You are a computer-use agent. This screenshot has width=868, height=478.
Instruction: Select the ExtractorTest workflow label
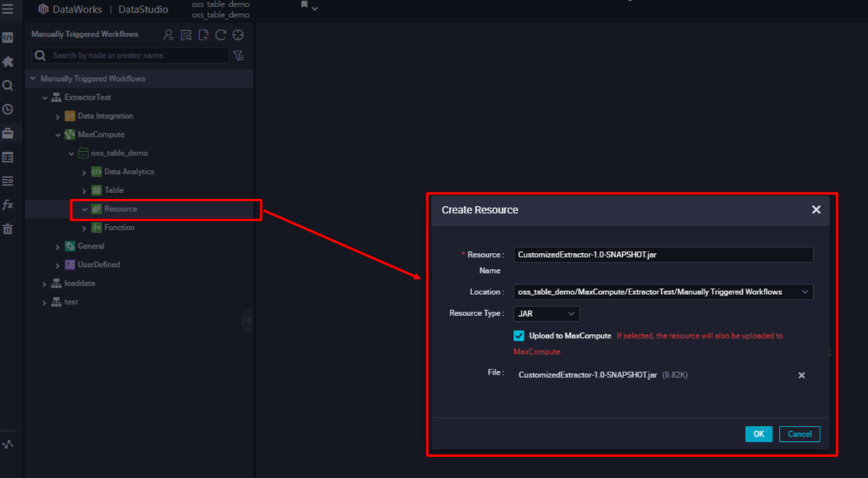click(88, 98)
